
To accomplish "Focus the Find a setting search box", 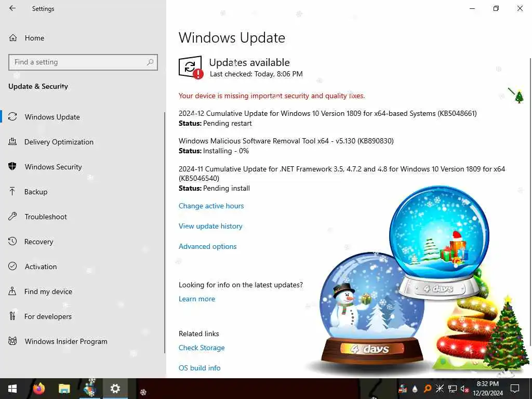I will 83,62.
